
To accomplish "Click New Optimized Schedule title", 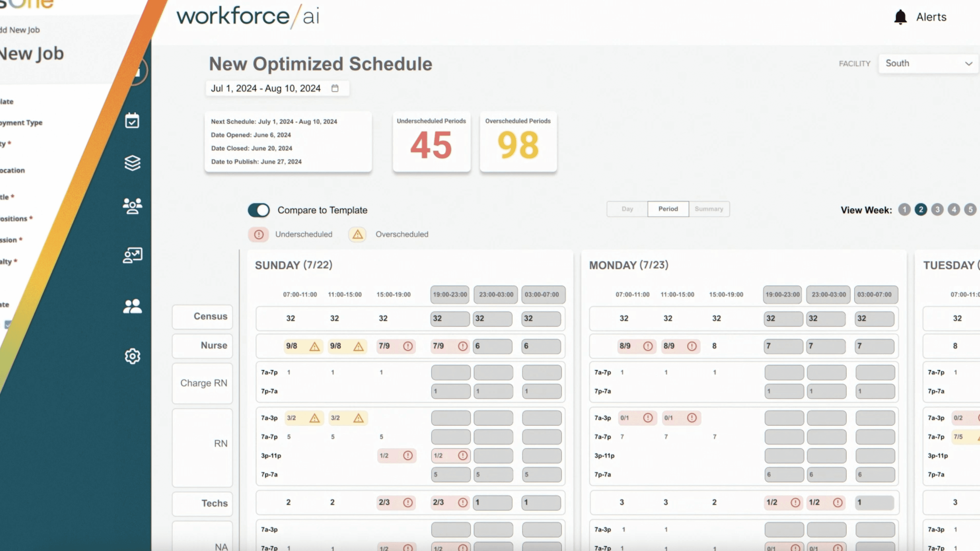I will (x=321, y=64).
